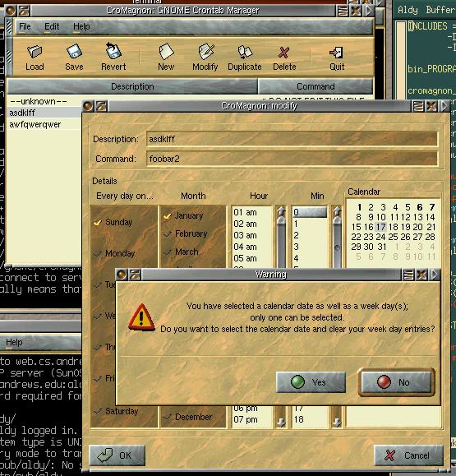Click the Hour list scroll-up arrow

pyautogui.click(x=281, y=211)
